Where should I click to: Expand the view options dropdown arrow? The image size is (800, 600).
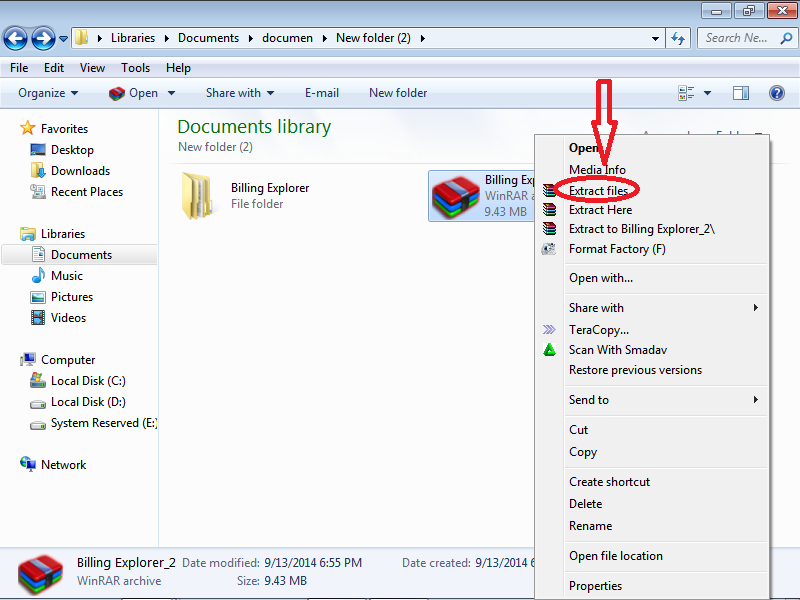point(707,93)
